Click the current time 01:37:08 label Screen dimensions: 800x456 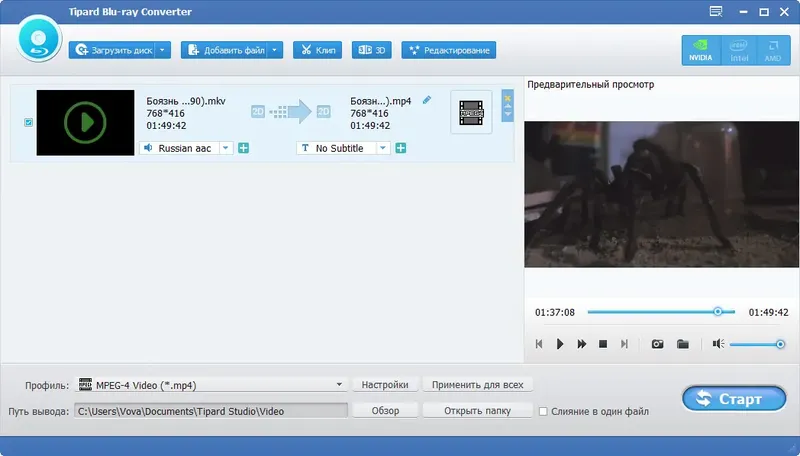point(555,312)
